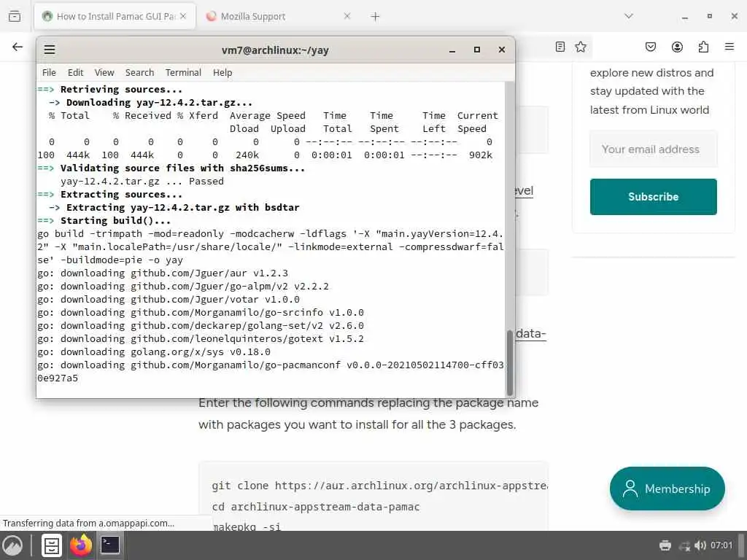Open the volume tray icon
This screenshot has height=560, width=747.
point(700,545)
